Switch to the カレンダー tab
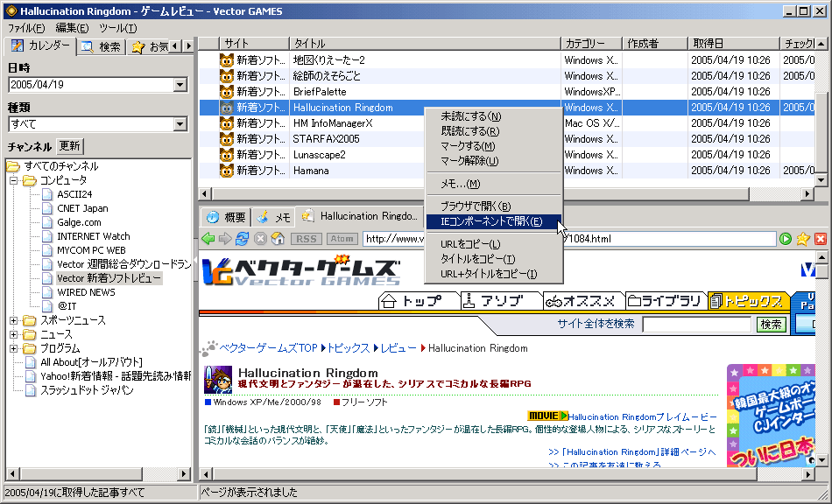The image size is (832, 504). click(40, 46)
